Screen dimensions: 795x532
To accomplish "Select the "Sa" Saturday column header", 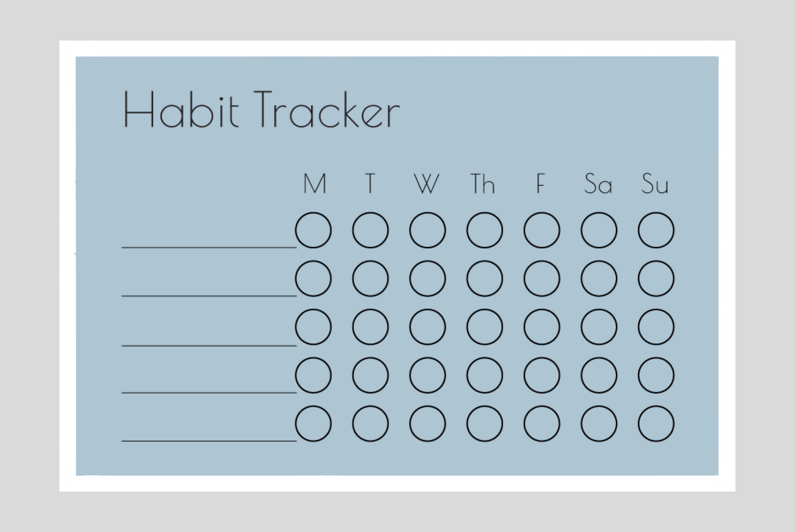I will [x=598, y=184].
